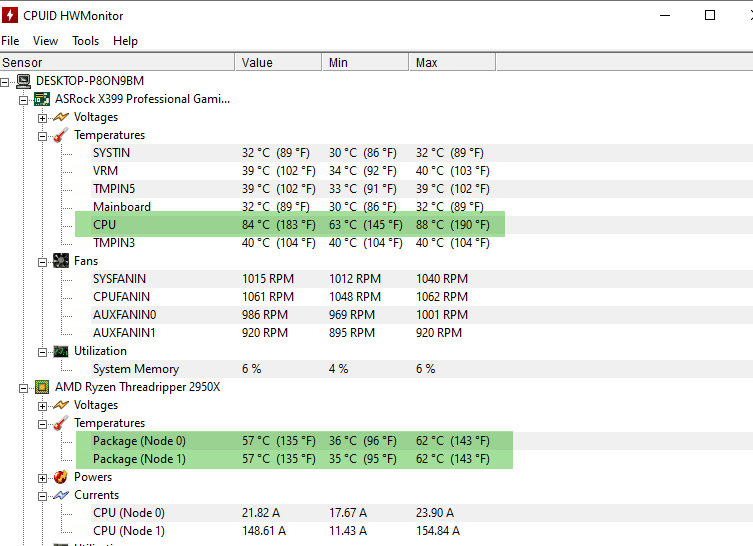The height and width of the screenshot is (546, 753).
Task: Click the 154.84 A max current value
Action: point(437,531)
